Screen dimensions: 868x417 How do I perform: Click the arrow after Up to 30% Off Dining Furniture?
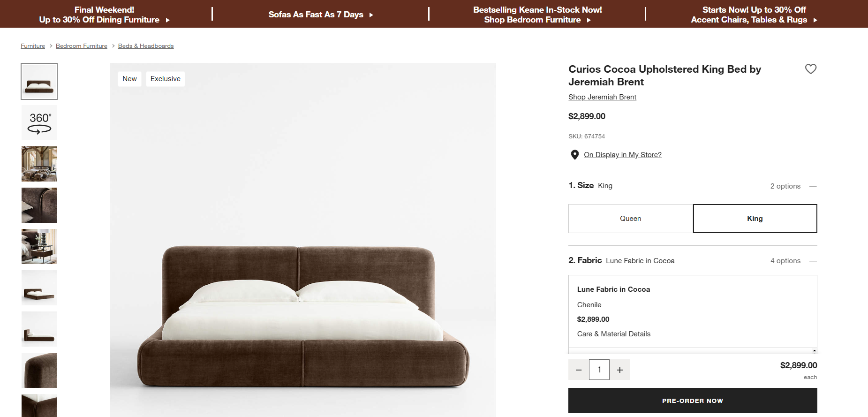[167, 20]
